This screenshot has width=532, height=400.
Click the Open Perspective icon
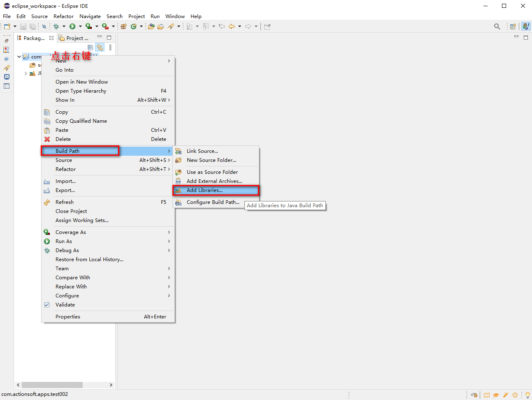tap(513, 26)
